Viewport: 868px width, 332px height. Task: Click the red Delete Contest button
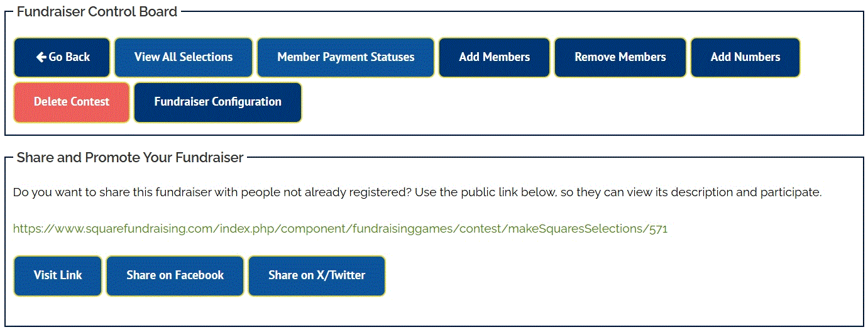pos(72,102)
